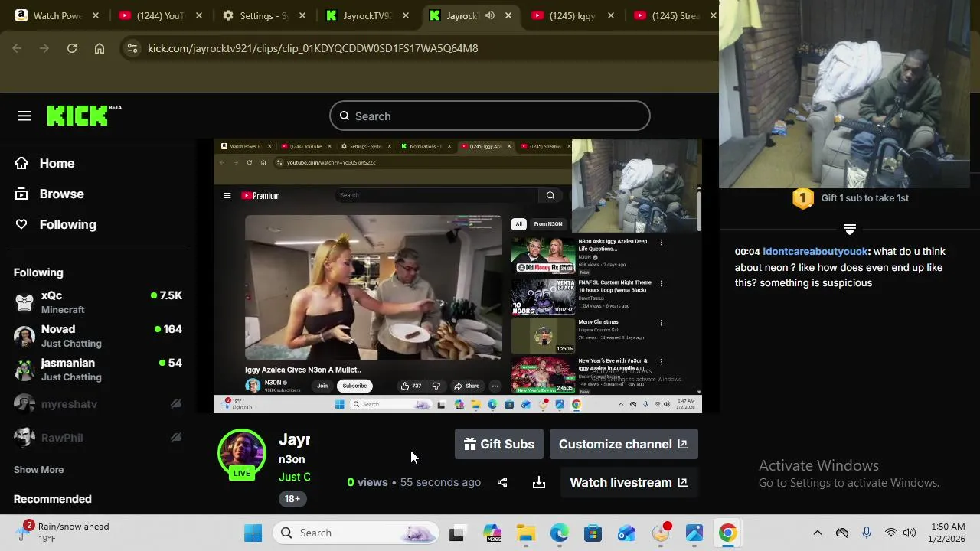Image resolution: width=980 pixels, height=551 pixels.
Task: Open Photos app from taskbar
Action: [694, 533]
